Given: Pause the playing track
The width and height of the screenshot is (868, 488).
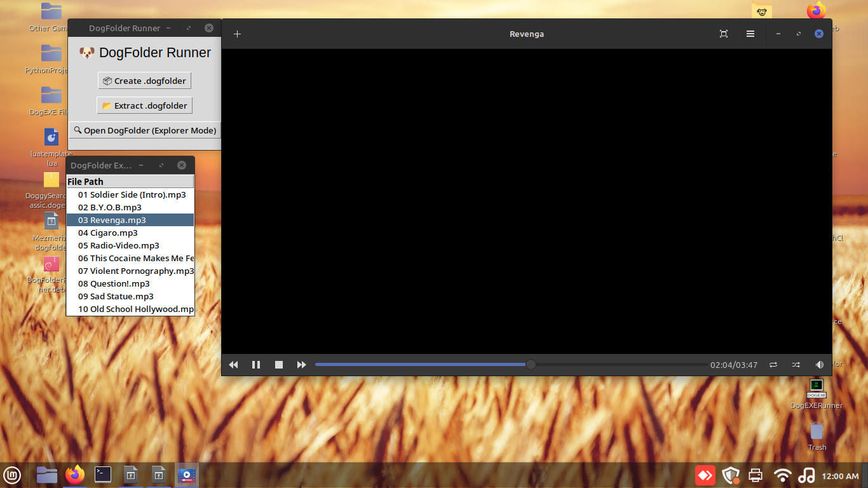Looking at the screenshot, I should point(256,365).
